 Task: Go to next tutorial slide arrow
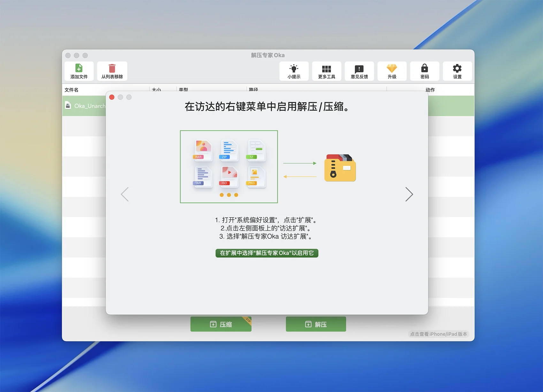pos(409,194)
